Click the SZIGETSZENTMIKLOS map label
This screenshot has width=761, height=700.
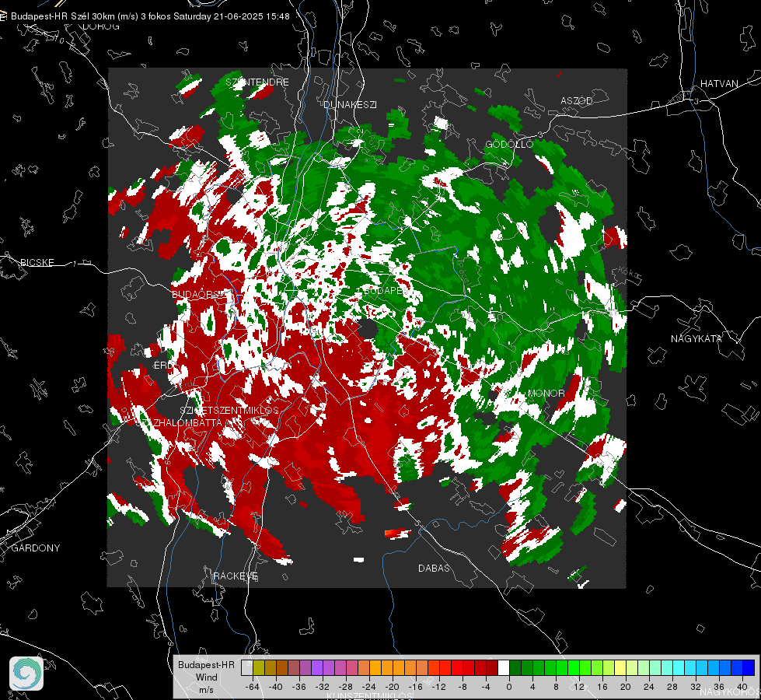pyautogui.click(x=229, y=410)
